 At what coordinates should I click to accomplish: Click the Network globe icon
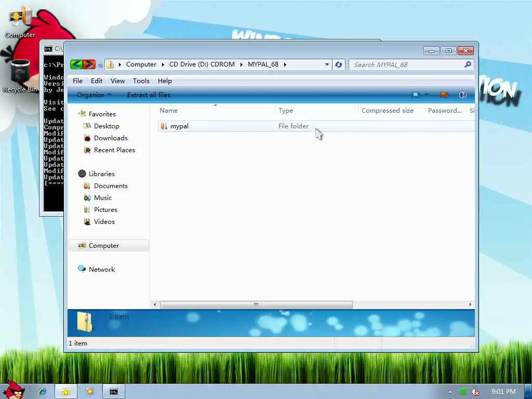pyautogui.click(x=82, y=269)
